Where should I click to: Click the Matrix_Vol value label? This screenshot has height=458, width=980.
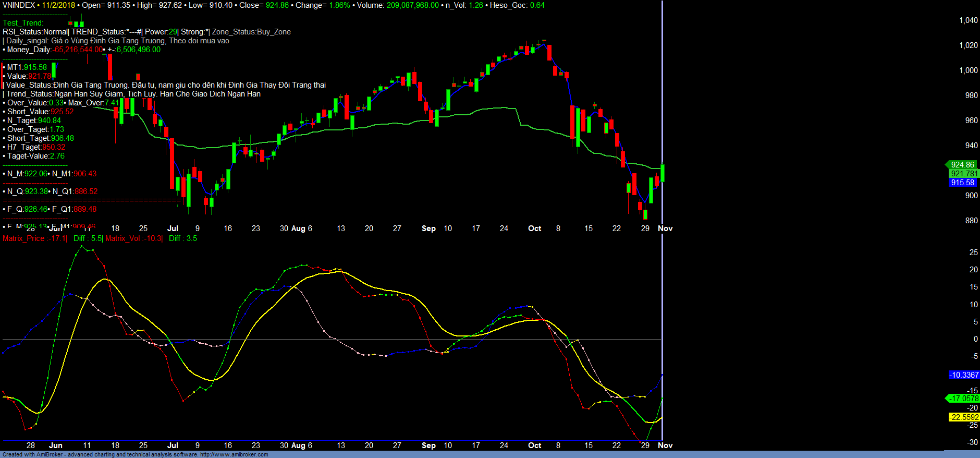coord(133,238)
